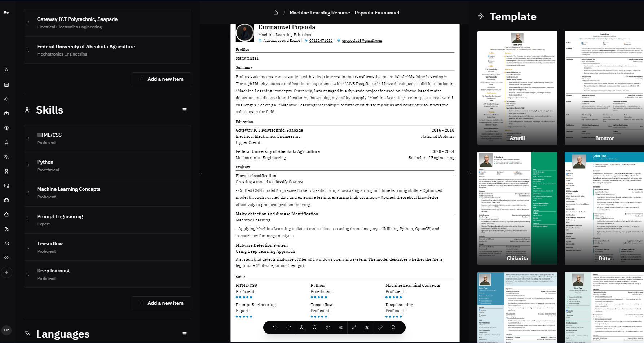The width and height of the screenshot is (644, 343).
Task: Open the Languages section options menu
Action: pos(185,334)
